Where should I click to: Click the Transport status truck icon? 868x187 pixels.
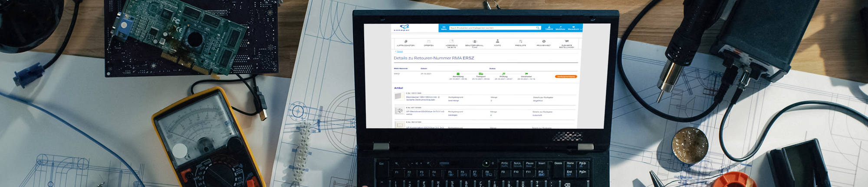480,74
